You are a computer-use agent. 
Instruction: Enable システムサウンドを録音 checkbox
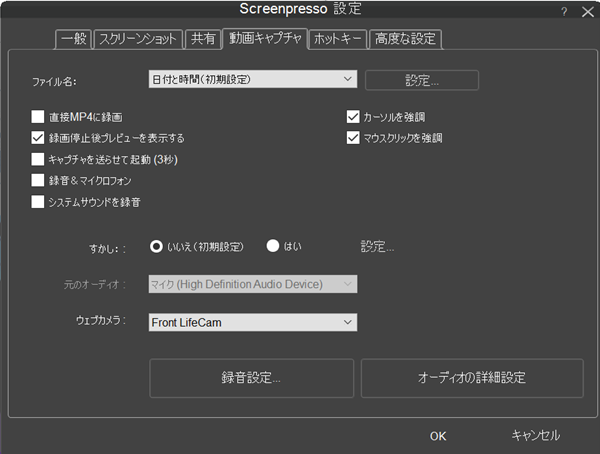[x=38, y=202]
